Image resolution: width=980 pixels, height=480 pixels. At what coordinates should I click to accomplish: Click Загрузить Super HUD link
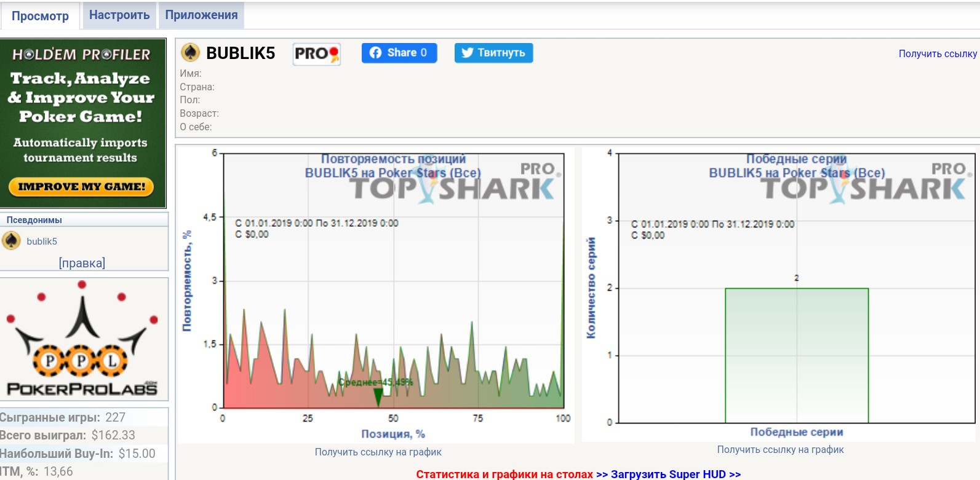pos(675,474)
